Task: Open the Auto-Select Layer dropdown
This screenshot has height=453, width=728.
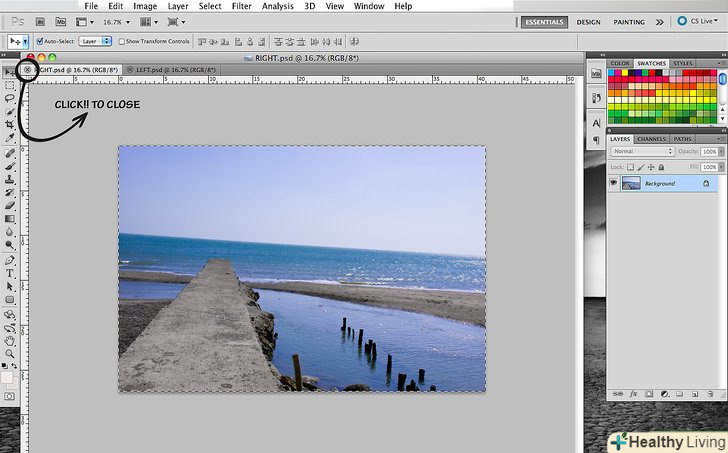Action: coord(95,42)
